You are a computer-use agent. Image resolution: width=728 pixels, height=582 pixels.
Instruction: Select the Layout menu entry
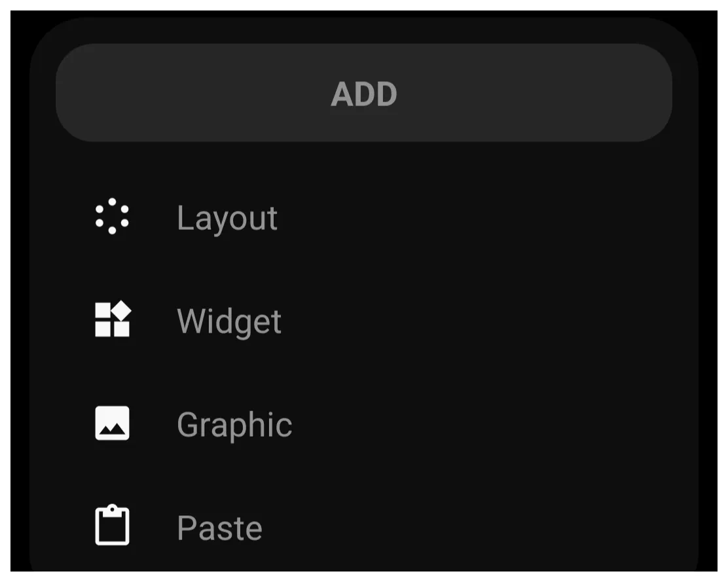click(x=364, y=217)
